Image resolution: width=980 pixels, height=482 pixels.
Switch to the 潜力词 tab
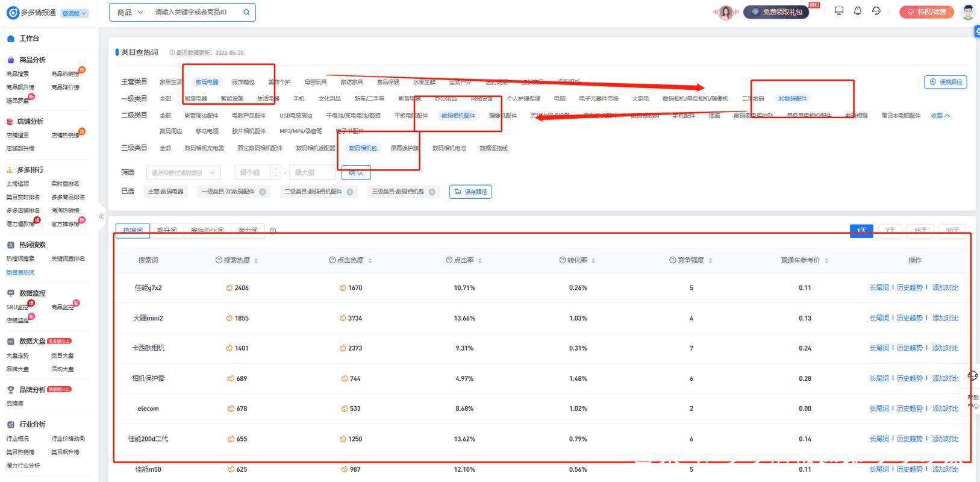tap(248, 231)
